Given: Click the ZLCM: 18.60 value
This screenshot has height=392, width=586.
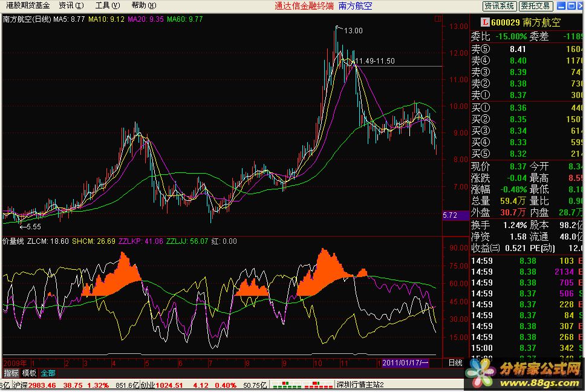Looking at the screenshot, I should pos(48,241).
